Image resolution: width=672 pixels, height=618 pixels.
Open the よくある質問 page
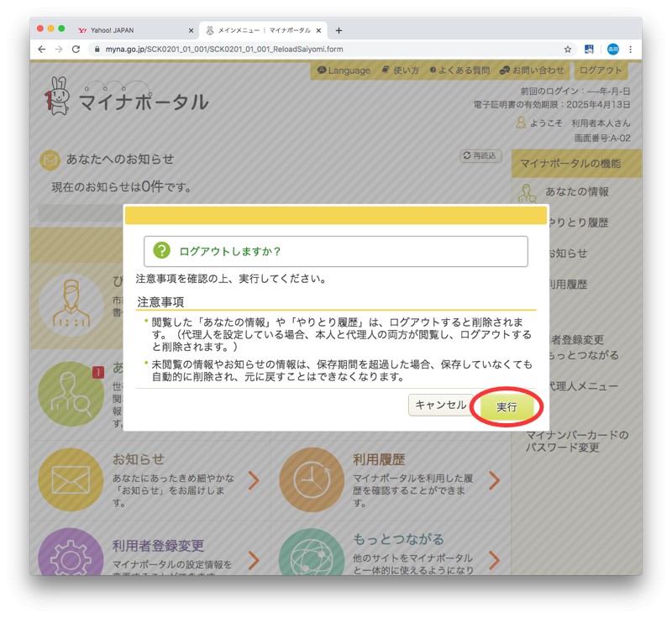(459, 71)
